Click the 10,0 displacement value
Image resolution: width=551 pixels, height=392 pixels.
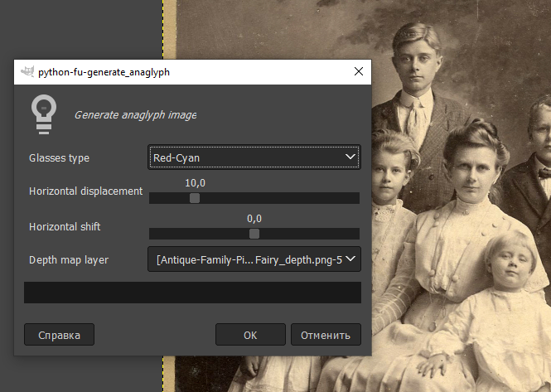(x=195, y=183)
